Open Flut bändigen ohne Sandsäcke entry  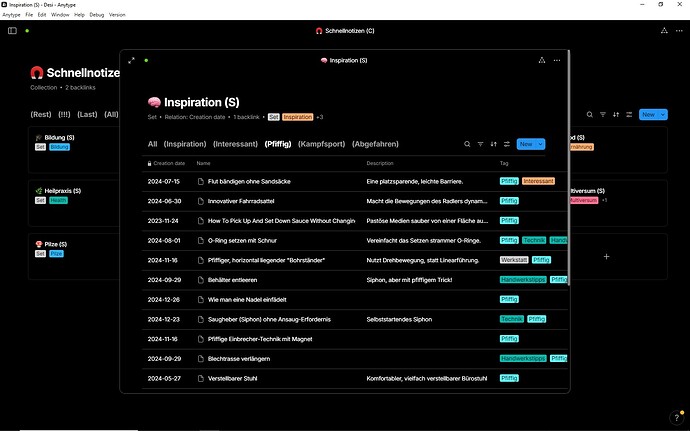(x=249, y=181)
